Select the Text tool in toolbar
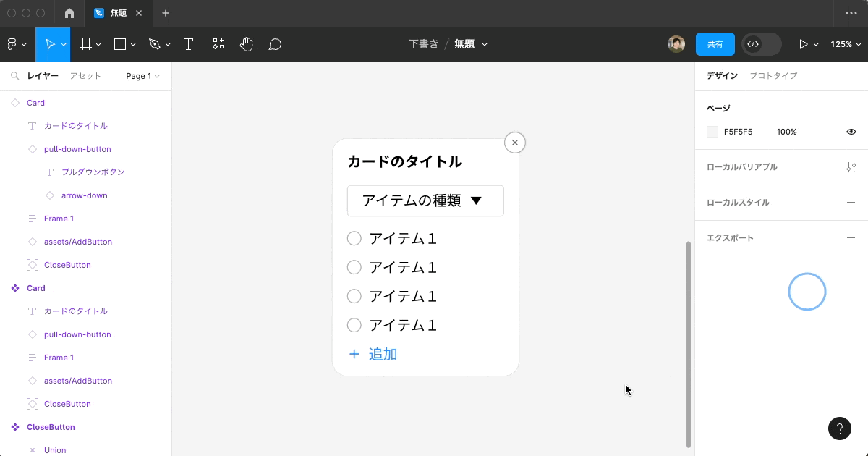This screenshot has width=868, height=456. coord(188,44)
